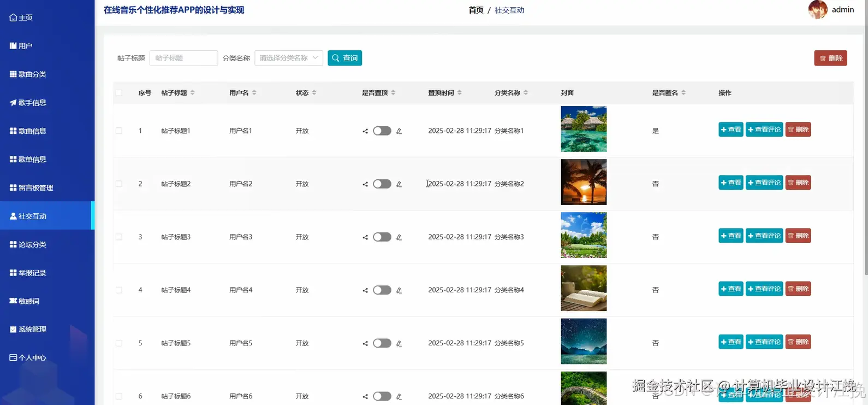Sort the 置顶时间 column

(460, 93)
